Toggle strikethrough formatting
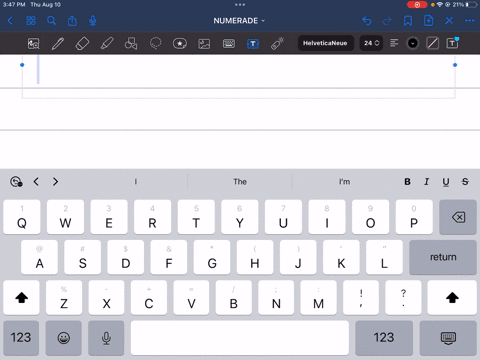 pyautogui.click(x=465, y=182)
